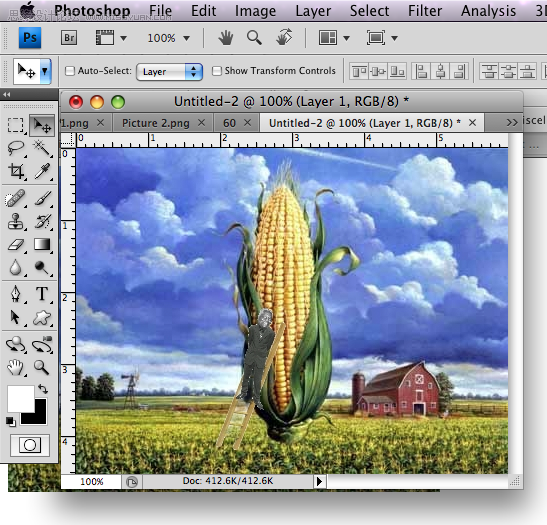Align top edges of layers

(x=359, y=72)
